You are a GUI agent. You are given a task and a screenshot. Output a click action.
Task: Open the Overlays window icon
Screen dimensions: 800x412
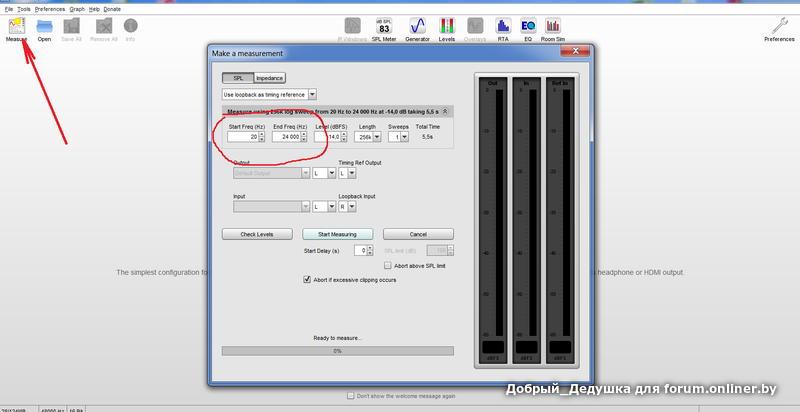coord(475,25)
